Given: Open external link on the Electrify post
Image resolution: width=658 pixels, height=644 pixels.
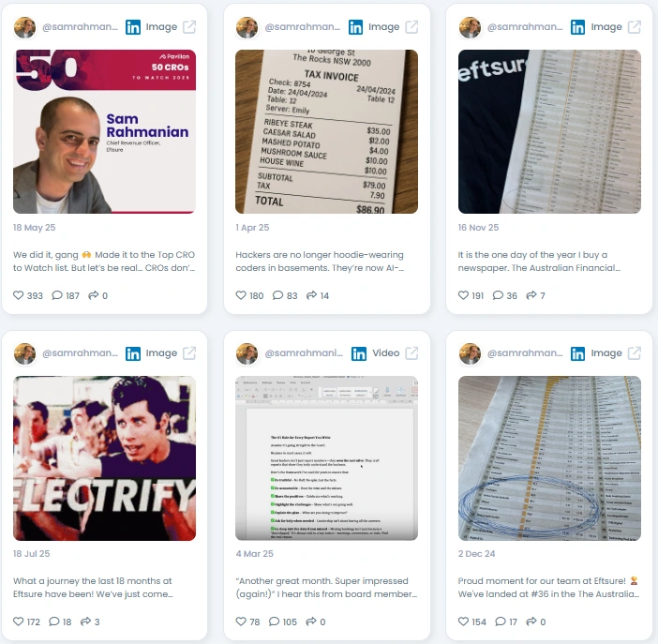Looking at the screenshot, I should [x=189, y=353].
